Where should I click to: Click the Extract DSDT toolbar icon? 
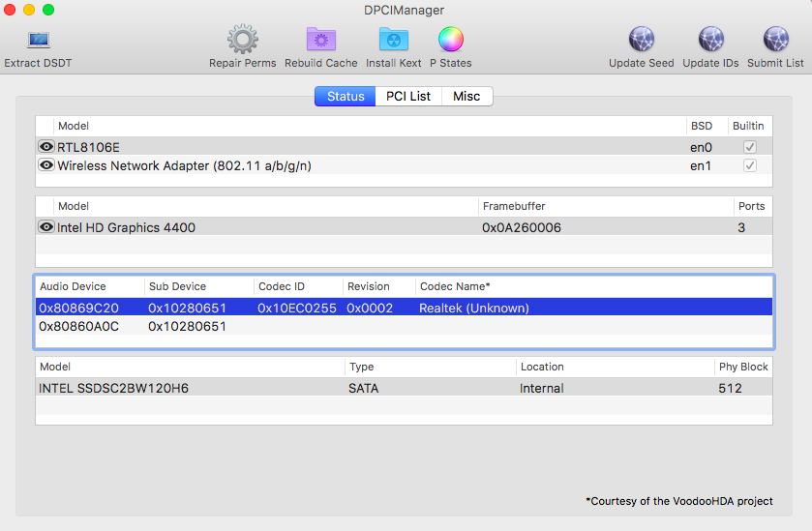click(39, 40)
